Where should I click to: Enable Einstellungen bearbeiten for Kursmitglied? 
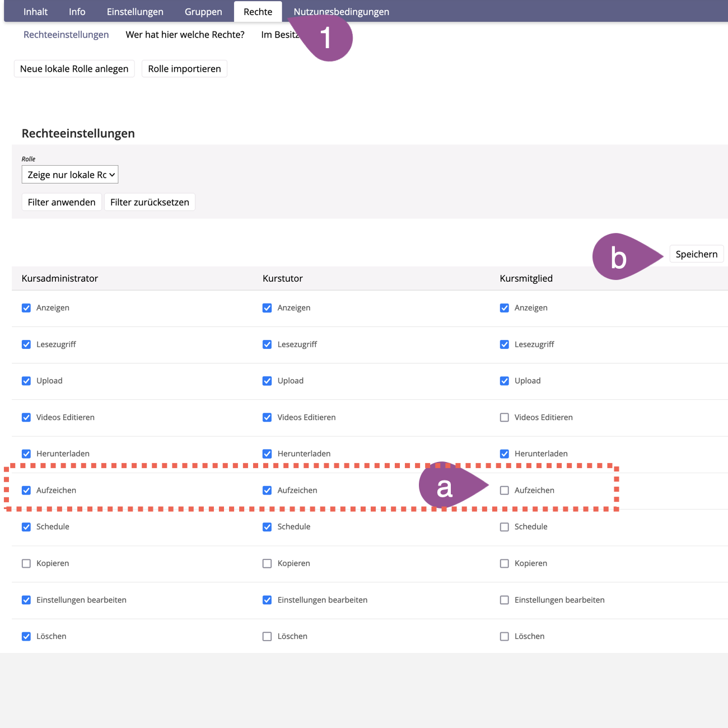(505, 600)
